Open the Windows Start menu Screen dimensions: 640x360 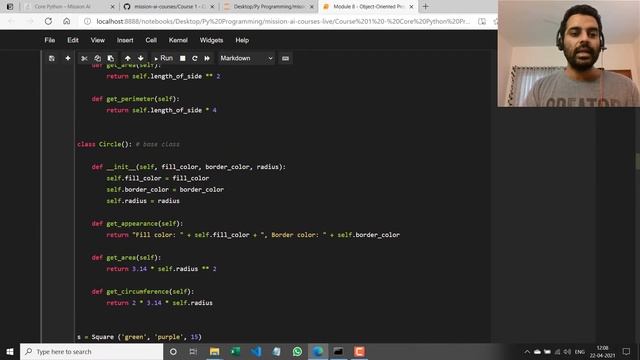pyautogui.click(x=10, y=351)
